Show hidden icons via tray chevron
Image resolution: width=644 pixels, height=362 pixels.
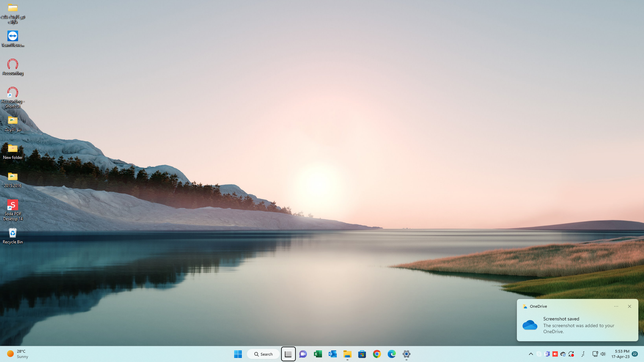point(531,354)
